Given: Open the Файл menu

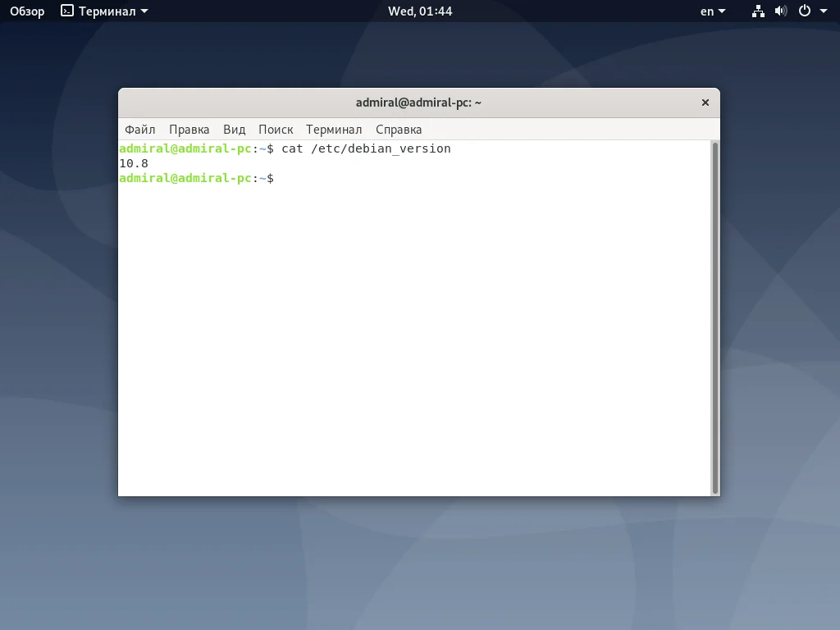Looking at the screenshot, I should pos(139,129).
